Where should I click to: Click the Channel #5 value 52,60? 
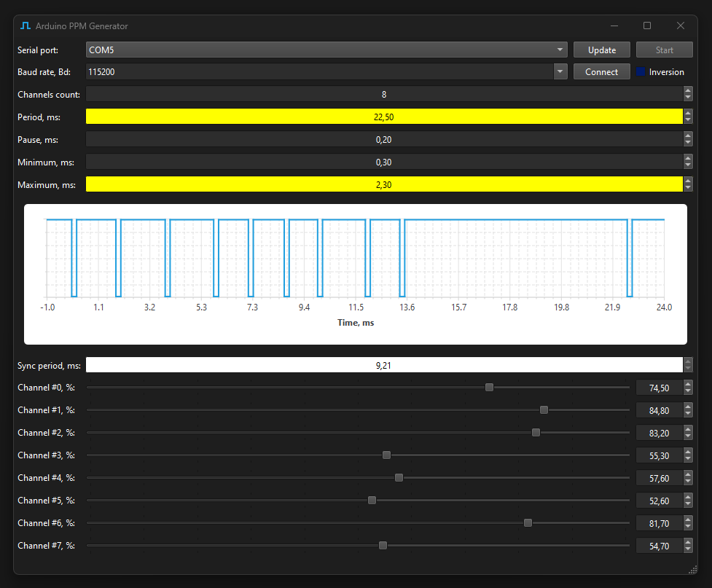[x=660, y=501]
